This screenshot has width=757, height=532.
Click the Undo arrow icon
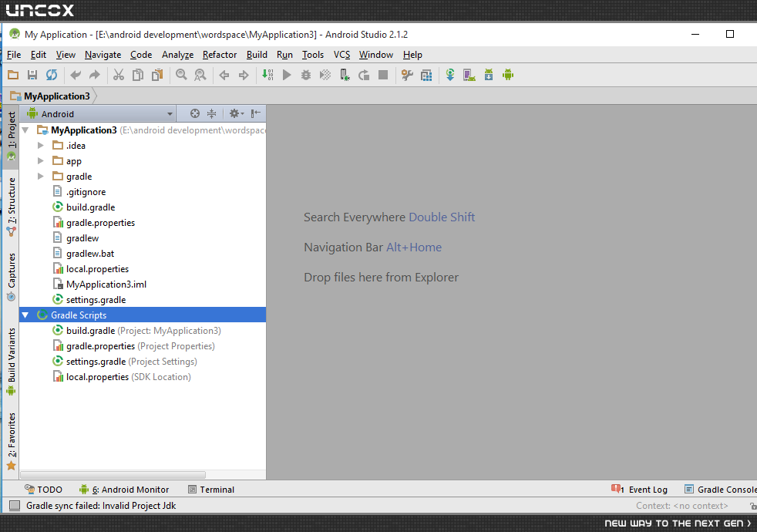coord(76,75)
